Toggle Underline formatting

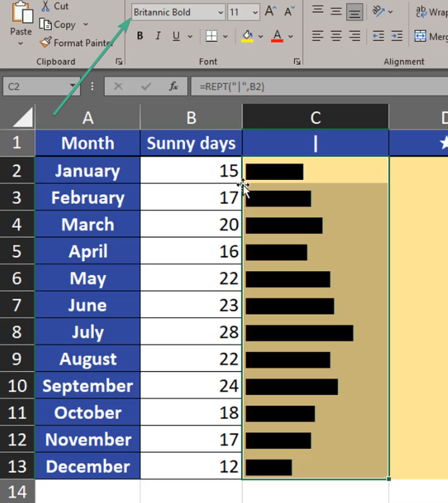click(x=176, y=36)
